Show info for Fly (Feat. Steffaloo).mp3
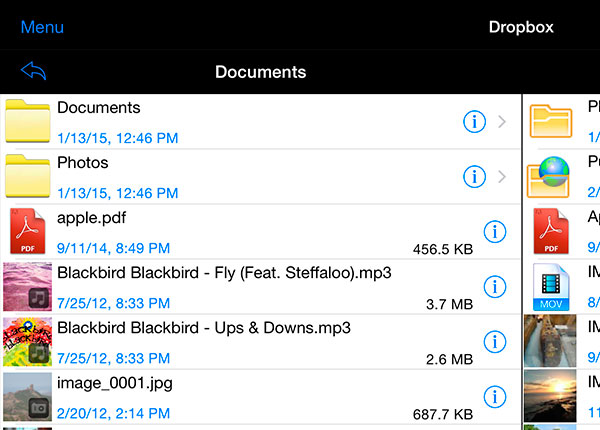 point(493,287)
